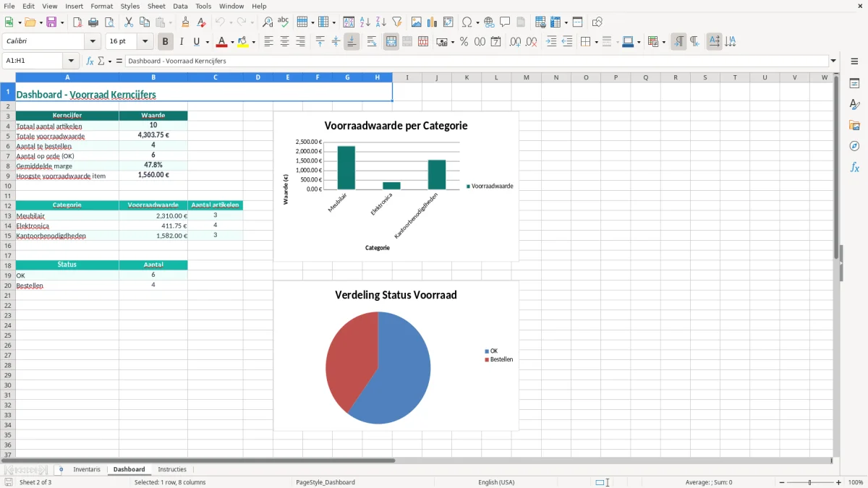
Task: Expand the formula bar arrow
Action: 833,61
